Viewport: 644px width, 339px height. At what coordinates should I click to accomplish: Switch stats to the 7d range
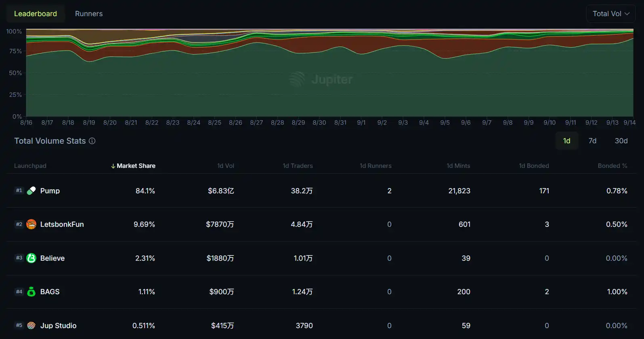[x=592, y=141]
